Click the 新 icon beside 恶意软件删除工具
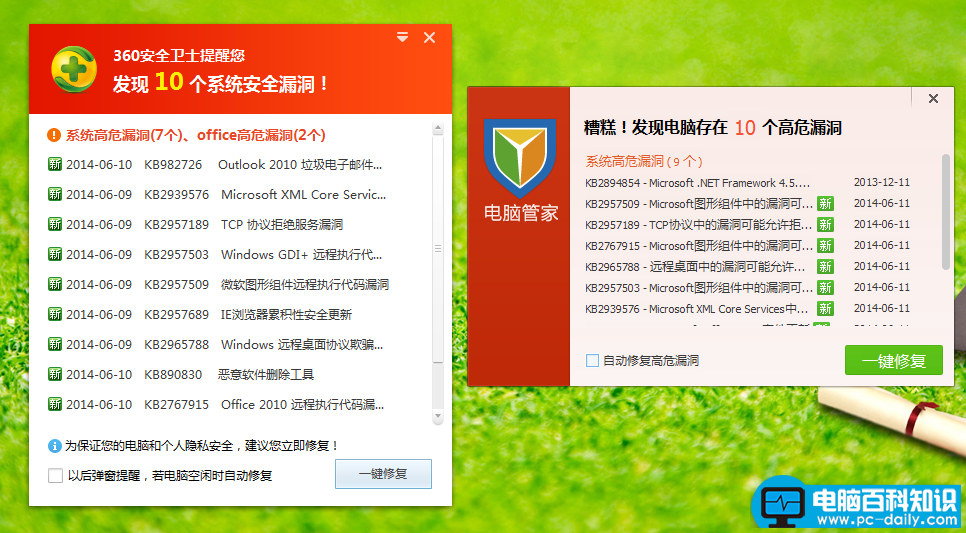The height and width of the screenshot is (533, 966). [x=55, y=374]
